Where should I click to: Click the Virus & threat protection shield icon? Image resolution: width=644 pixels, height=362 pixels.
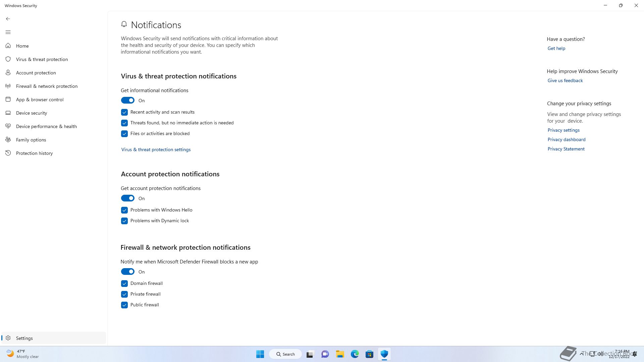pos(8,59)
